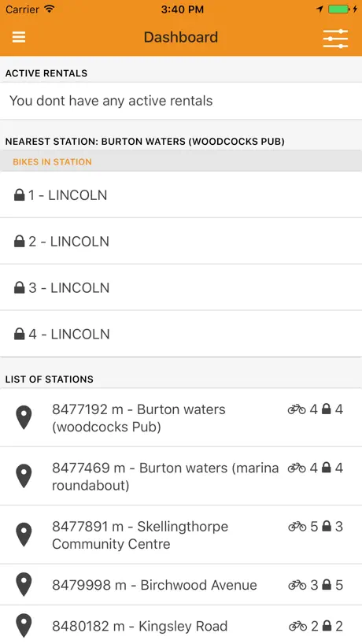This screenshot has width=362, height=644.
Task: Tap the Dashboard title in the header
Action: point(181,37)
